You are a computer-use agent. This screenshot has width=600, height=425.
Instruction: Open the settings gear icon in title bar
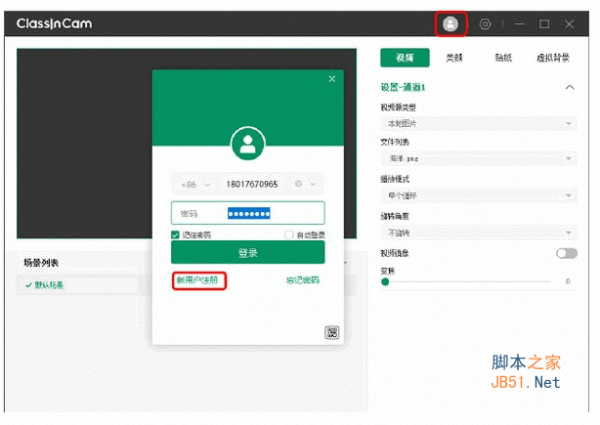tap(485, 24)
